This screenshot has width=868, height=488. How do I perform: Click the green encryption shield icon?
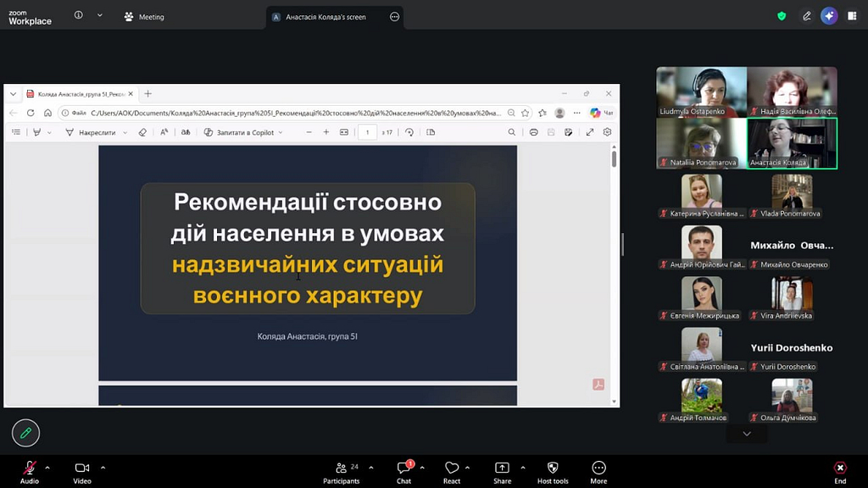point(782,16)
